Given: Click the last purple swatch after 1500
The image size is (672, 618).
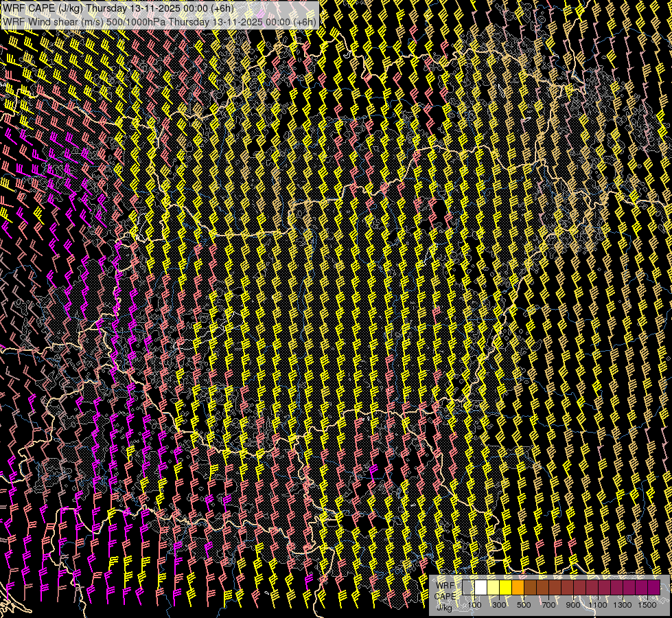Looking at the screenshot, I should [x=653, y=588].
